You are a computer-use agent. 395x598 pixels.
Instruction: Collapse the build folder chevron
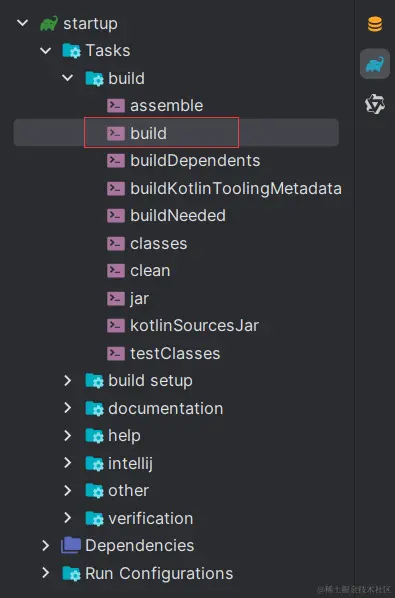click(68, 78)
